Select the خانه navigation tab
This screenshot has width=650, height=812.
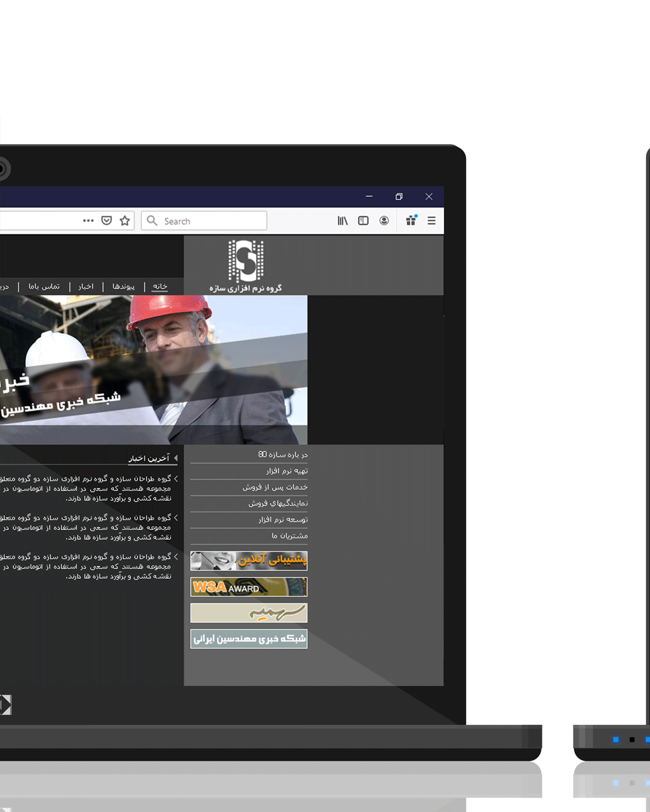pos(160,286)
